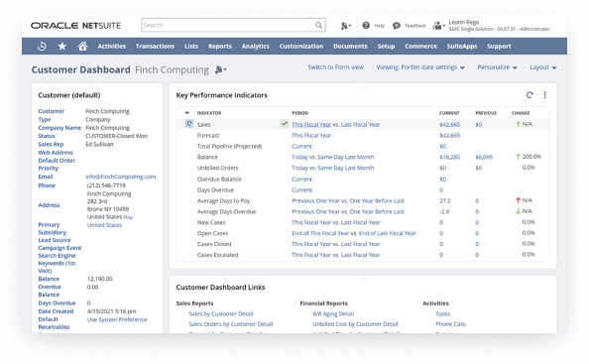Open the Transactions menu
Screen dimensions: 589x364
(x=155, y=47)
